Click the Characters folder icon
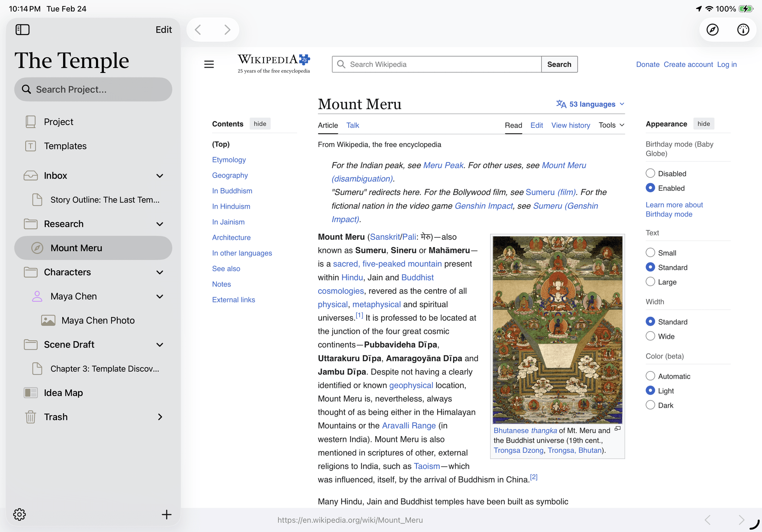The width and height of the screenshot is (762, 532). pyautogui.click(x=31, y=272)
